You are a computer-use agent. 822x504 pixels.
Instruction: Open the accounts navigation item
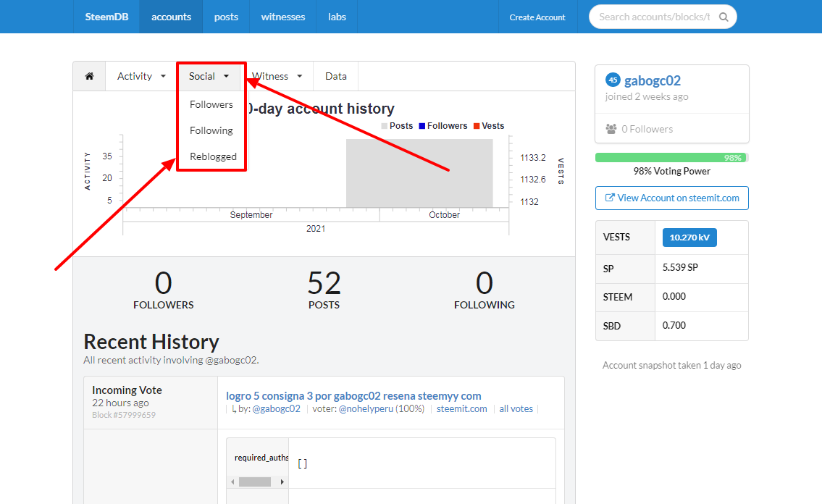171,17
